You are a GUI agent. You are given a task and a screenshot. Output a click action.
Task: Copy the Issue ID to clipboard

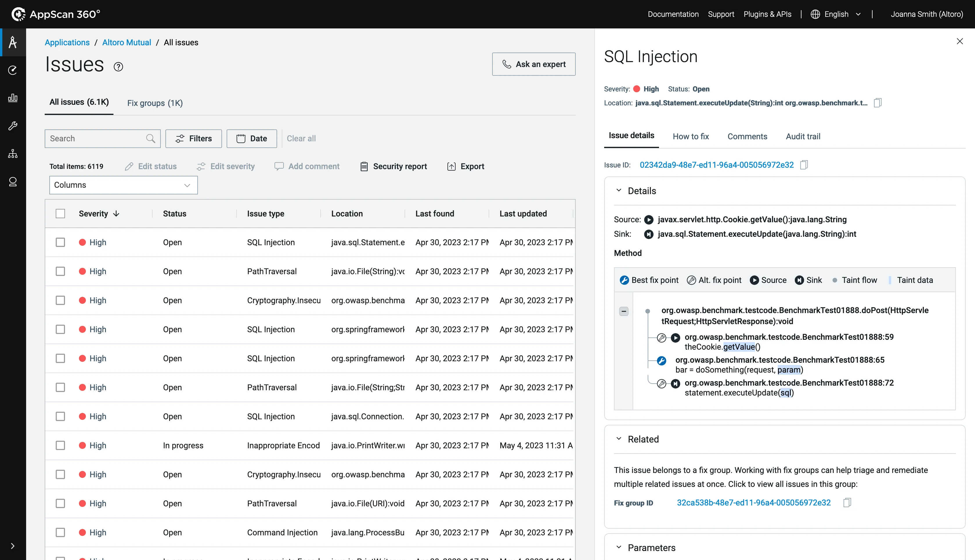point(804,165)
